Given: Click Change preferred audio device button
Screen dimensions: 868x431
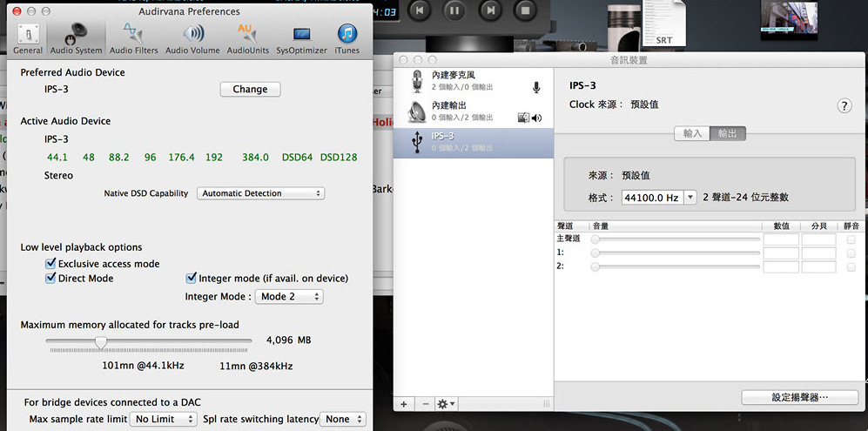Looking at the screenshot, I should pyautogui.click(x=250, y=89).
